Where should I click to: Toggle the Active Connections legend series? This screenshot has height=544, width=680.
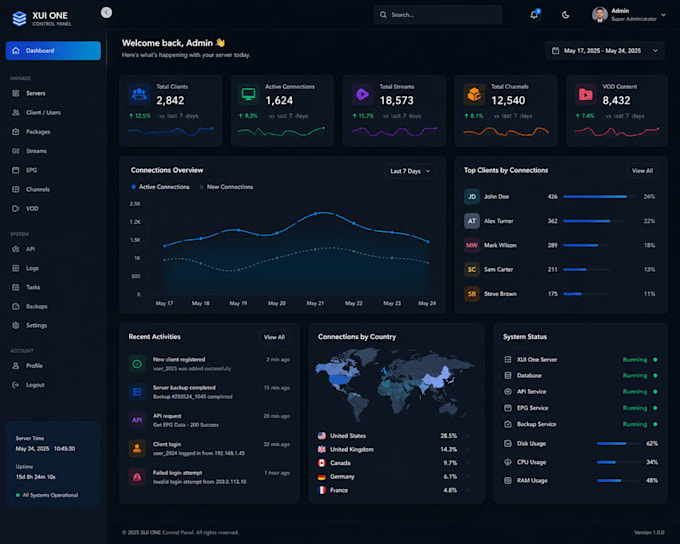click(x=160, y=187)
